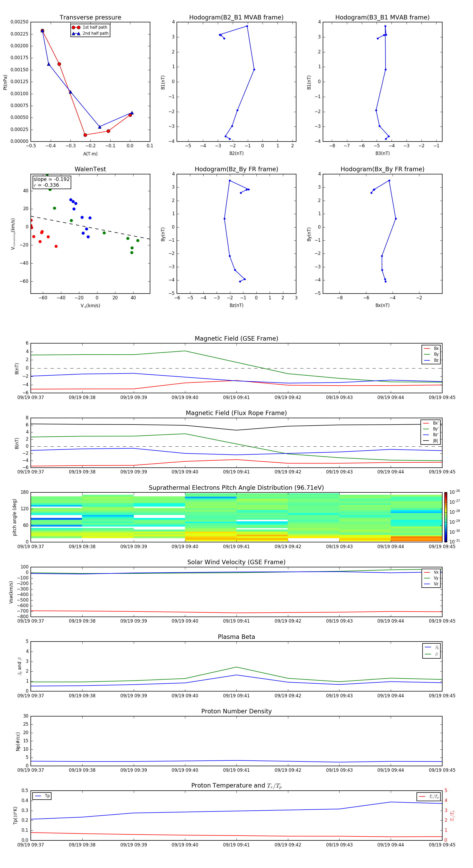This screenshot has height=868, width=473.
Task: Click the '09/19 09:45' tick under Proton Temperature panel
Action: (x=442, y=845)
